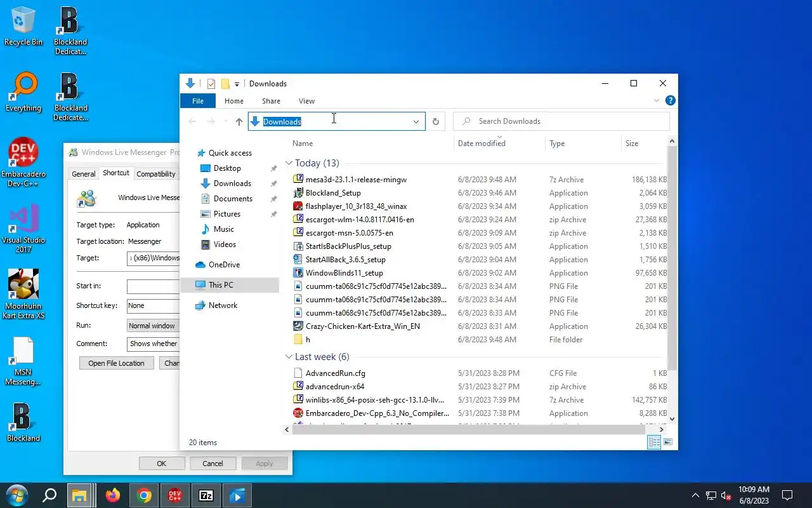Viewport: 812px width, 508px height.
Task: Open Explorer Help question mark
Action: [671, 100]
